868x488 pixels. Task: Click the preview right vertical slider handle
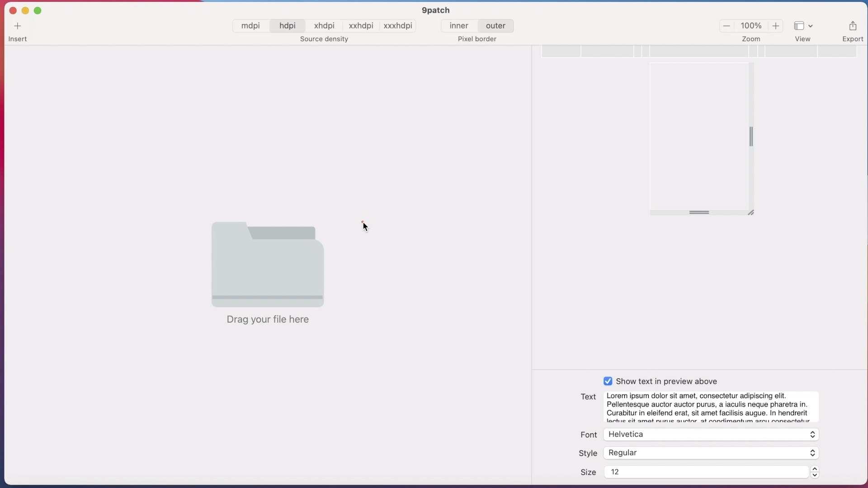pyautogui.click(x=751, y=136)
